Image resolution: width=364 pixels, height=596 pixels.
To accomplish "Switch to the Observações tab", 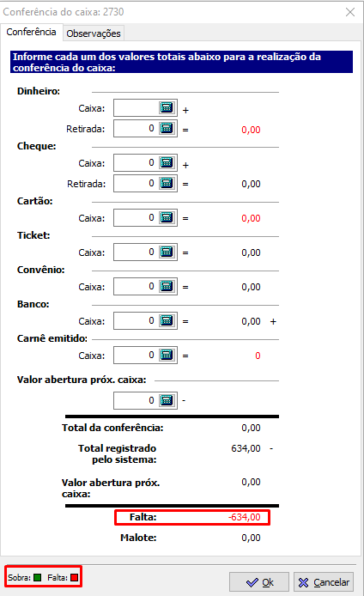I will pos(94,33).
